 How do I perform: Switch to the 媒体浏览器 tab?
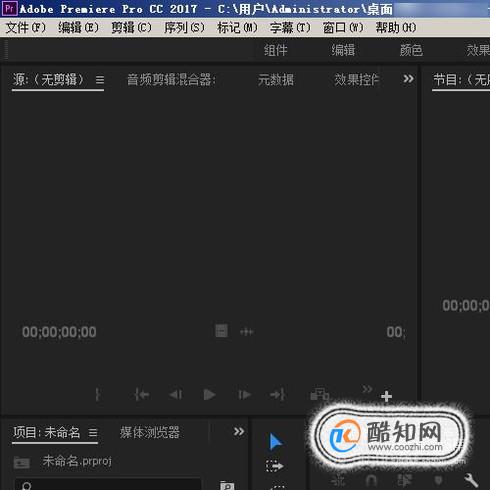pos(150,432)
